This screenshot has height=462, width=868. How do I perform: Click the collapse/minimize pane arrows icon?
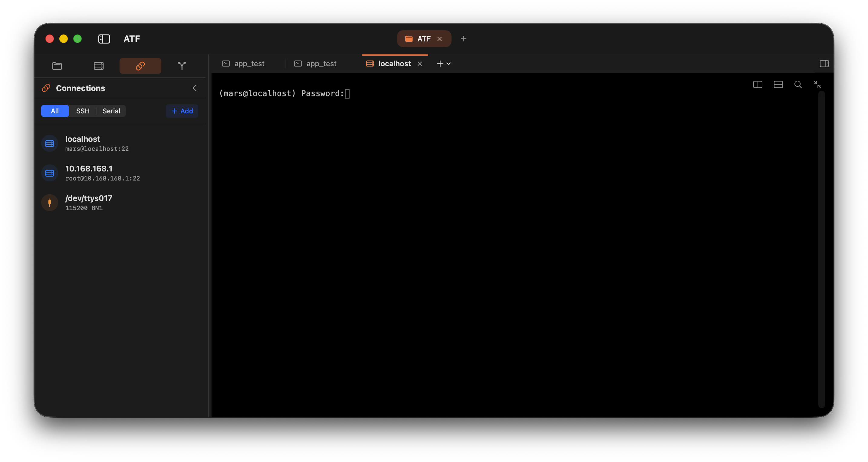point(817,85)
